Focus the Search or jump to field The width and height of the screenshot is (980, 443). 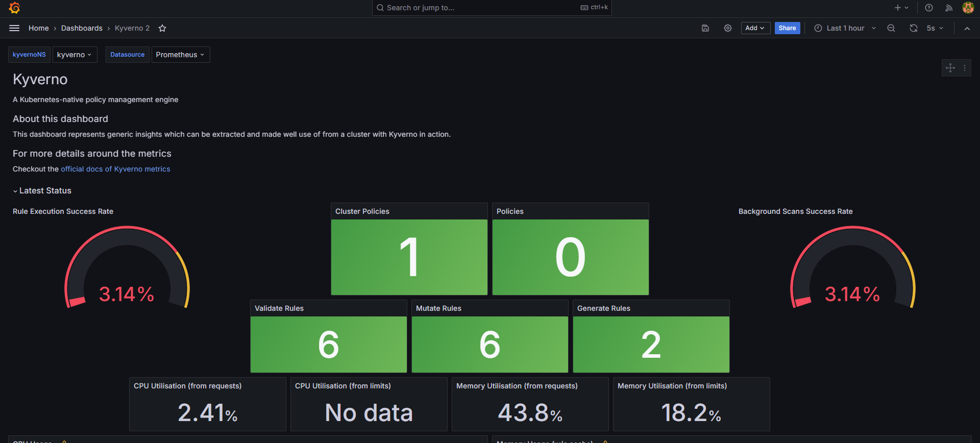(x=492, y=8)
